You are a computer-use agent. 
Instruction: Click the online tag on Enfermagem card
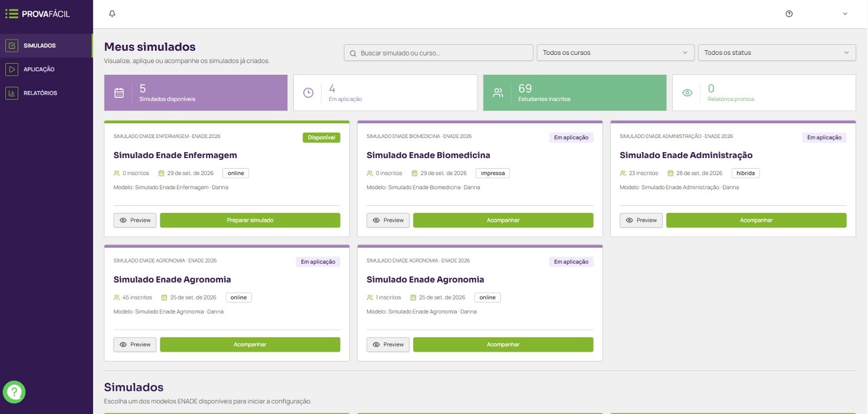point(236,173)
